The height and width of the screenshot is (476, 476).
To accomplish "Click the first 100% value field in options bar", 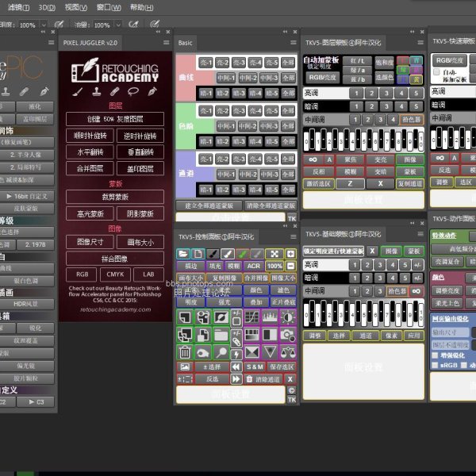I will [x=29, y=25].
